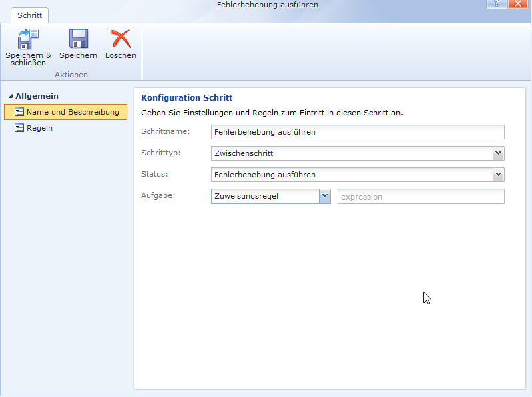Screen dimensions: 532x397
Task: Click the Schrittname label
Action: pos(166,131)
